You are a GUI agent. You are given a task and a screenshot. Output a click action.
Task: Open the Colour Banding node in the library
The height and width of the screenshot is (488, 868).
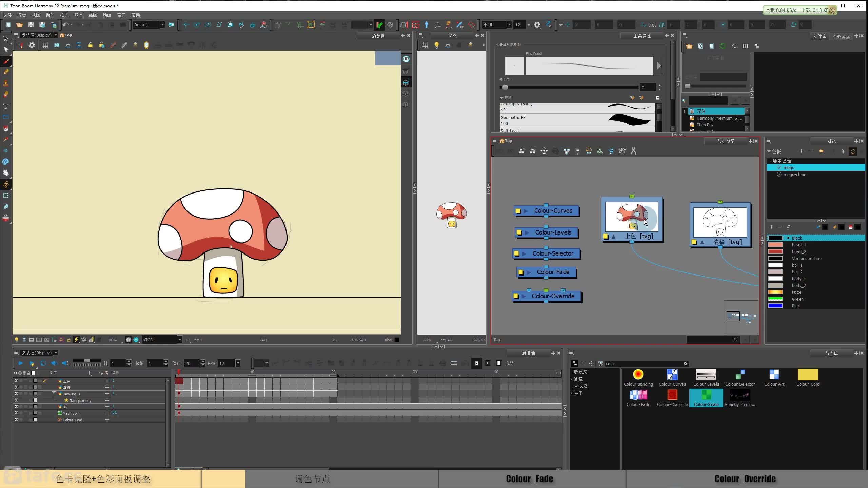[638, 378]
